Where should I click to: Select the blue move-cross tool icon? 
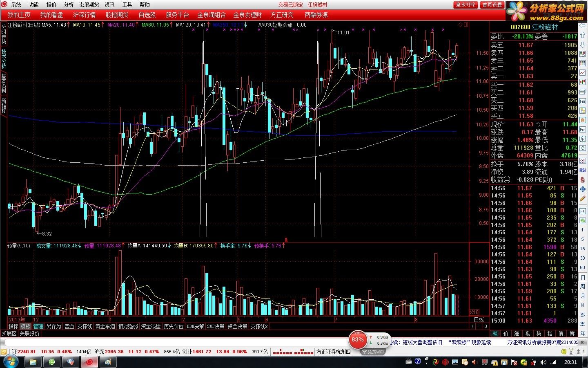tap(583, 189)
